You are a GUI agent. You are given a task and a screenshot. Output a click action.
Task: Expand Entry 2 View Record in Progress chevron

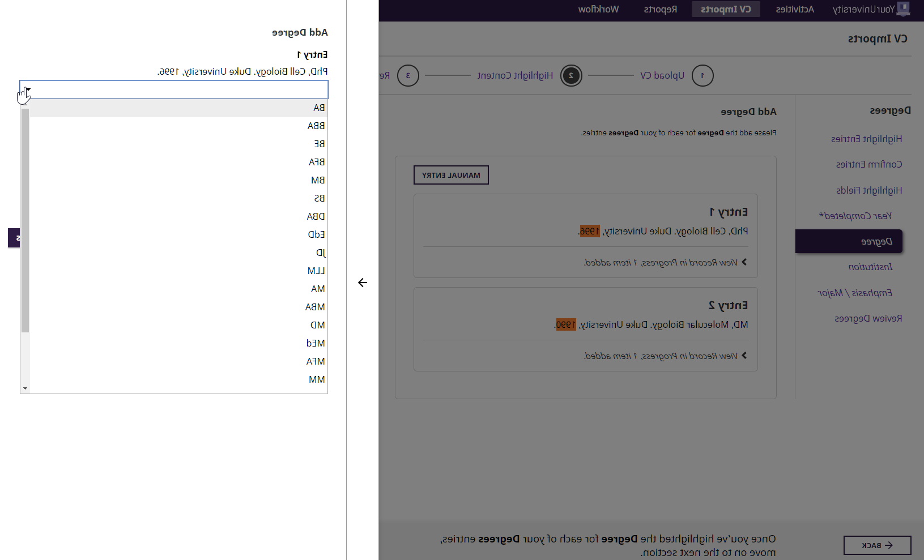pyautogui.click(x=744, y=356)
